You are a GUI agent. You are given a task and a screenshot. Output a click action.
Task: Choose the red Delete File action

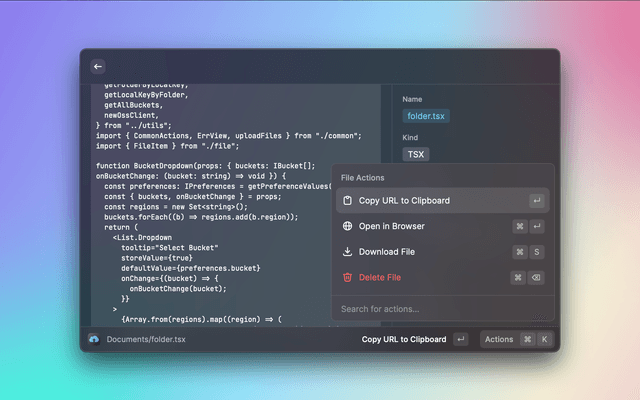(380, 277)
